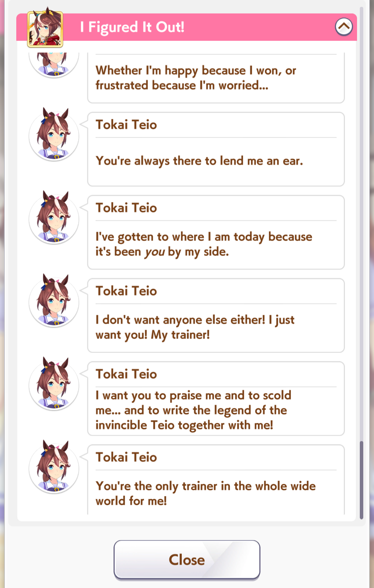Click Tokai Teio's avatar beside "lend me an ear"
This screenshot has height=588, width=374.
click(54, 135)
